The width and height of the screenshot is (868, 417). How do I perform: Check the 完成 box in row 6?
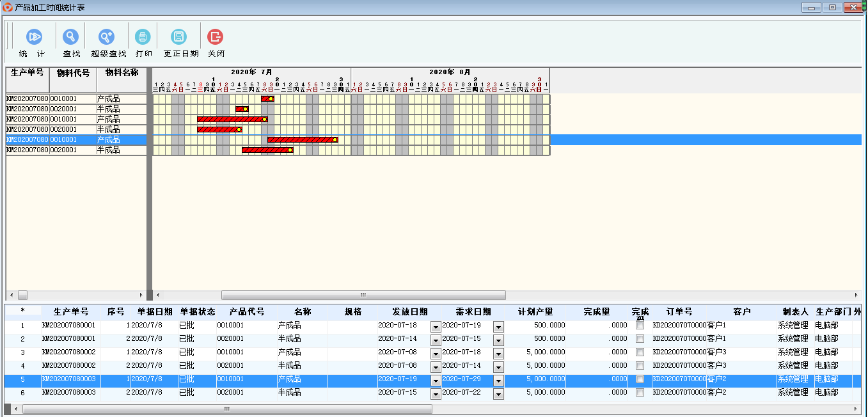[x=640, y=393]
